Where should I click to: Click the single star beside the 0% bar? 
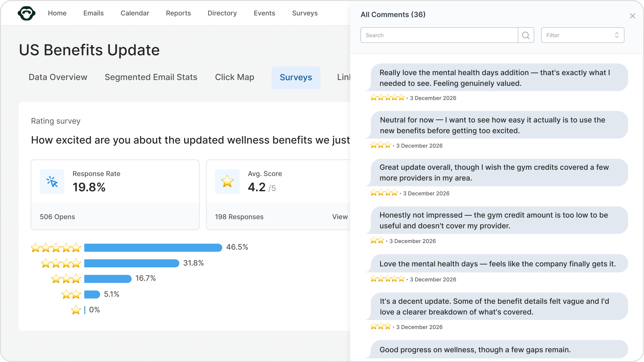(76, 310)
